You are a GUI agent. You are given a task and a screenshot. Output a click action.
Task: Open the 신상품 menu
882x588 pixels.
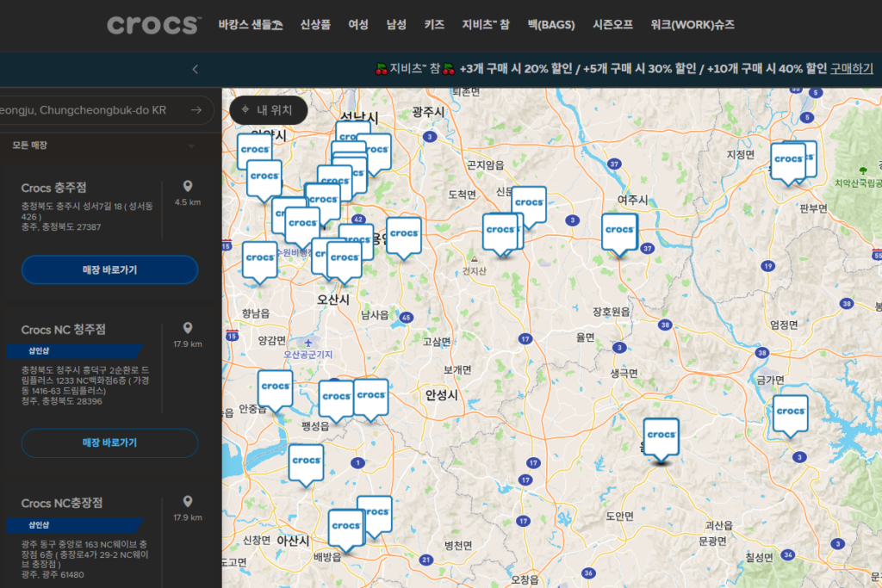[x=315, y=25]
